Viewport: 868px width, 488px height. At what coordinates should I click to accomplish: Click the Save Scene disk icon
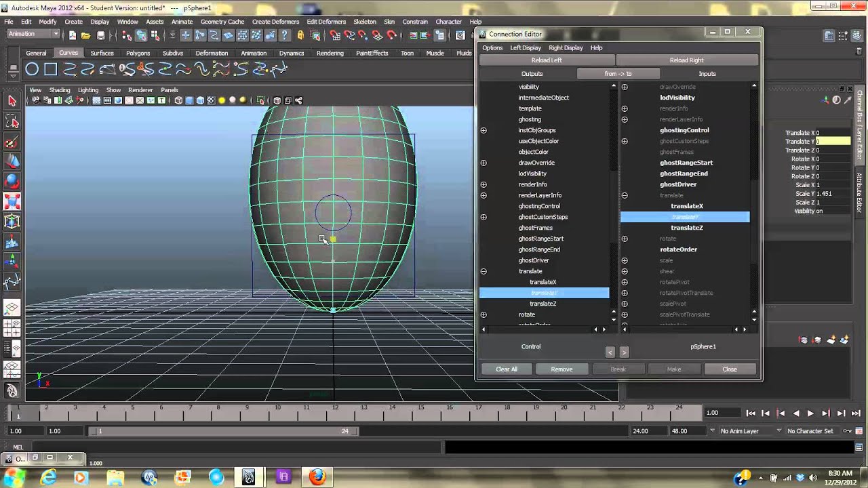[x=100, y=35]
